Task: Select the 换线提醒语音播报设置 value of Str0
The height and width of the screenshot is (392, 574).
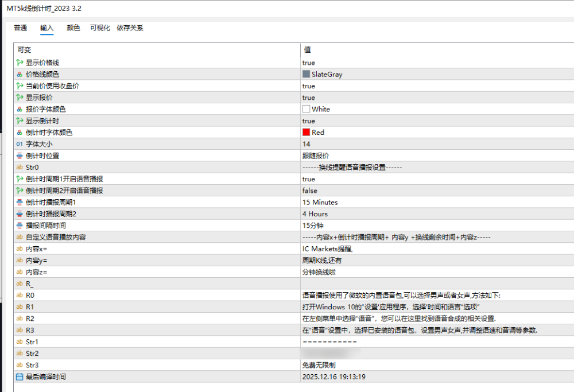Action: pyautogui.click(x=352, y=167)
